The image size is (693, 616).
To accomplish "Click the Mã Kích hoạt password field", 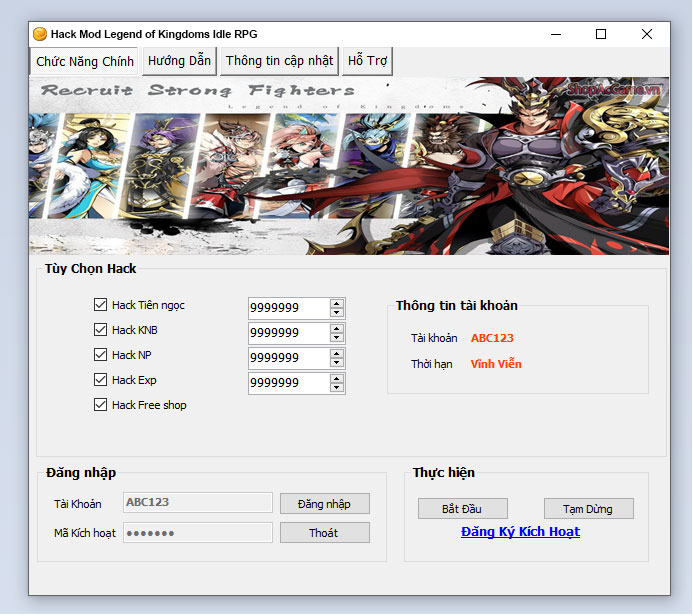I will (x=198, y=533).
